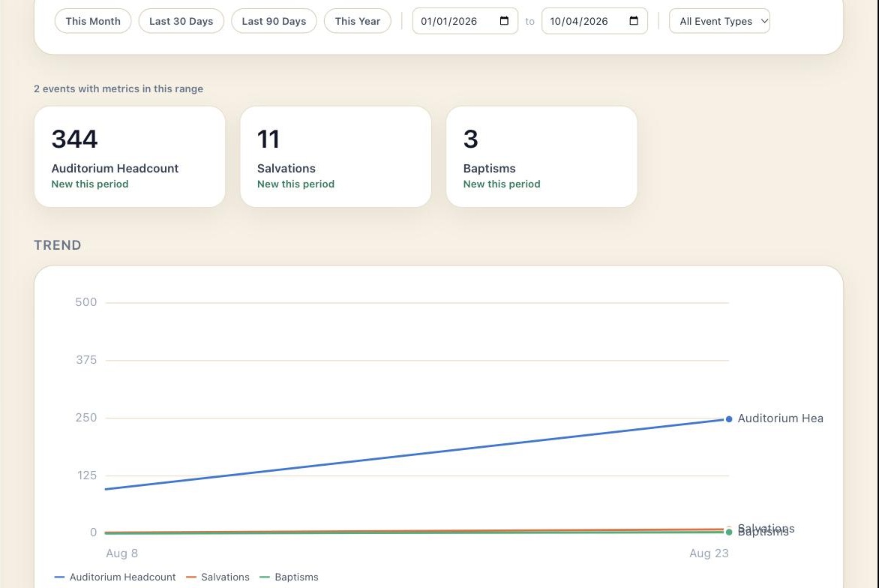Click the Aug 23 axis label
The height and width of the screenshot is (588, 879).
709,553
